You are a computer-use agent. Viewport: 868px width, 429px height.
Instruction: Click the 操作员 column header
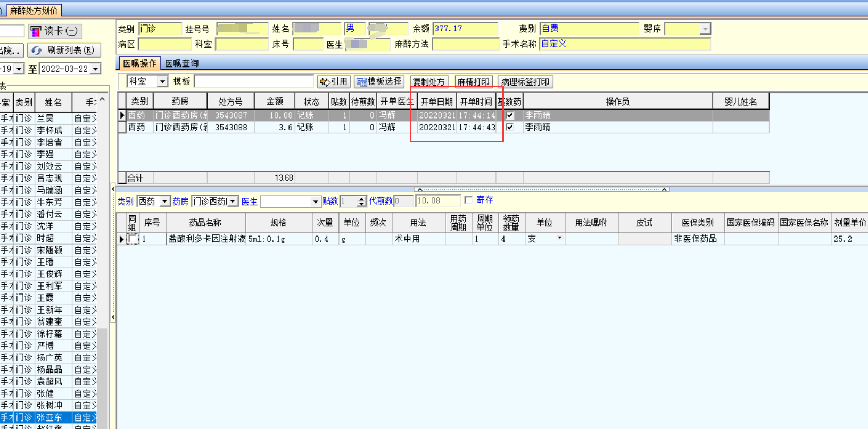coord(617,101)
